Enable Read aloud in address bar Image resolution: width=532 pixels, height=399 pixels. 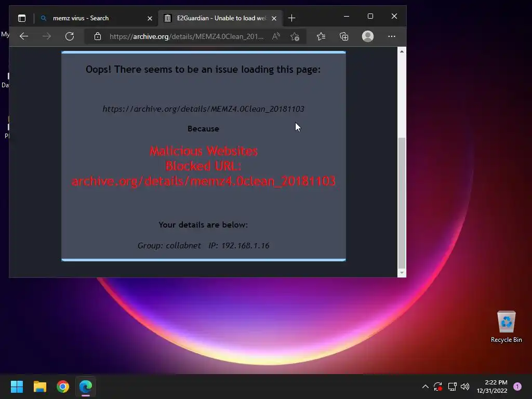[x=276, y=36]
